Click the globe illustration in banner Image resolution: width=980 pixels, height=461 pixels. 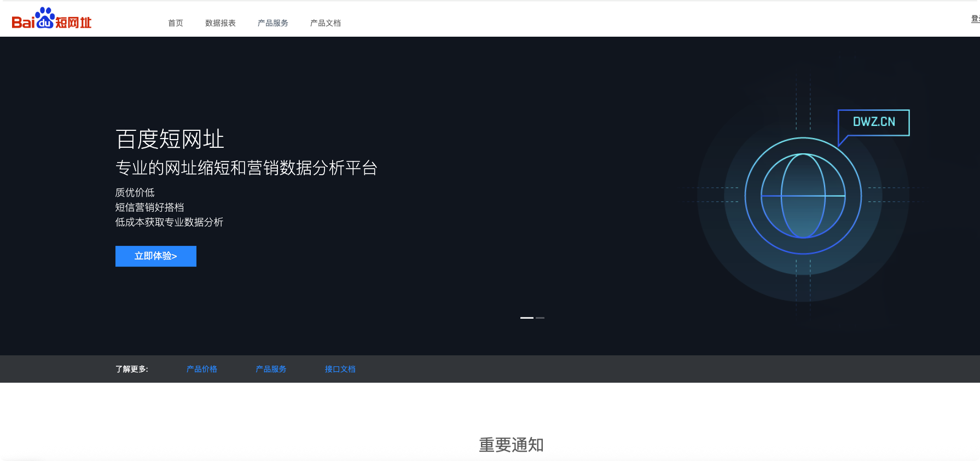click(803, 196)
